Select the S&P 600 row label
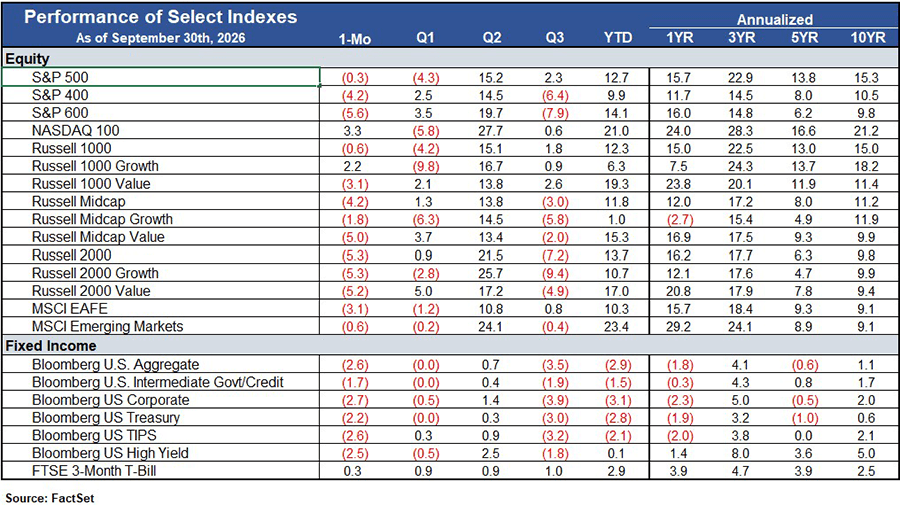The width and height of the screenshot is (900, 505). click(x=60, y=113)
